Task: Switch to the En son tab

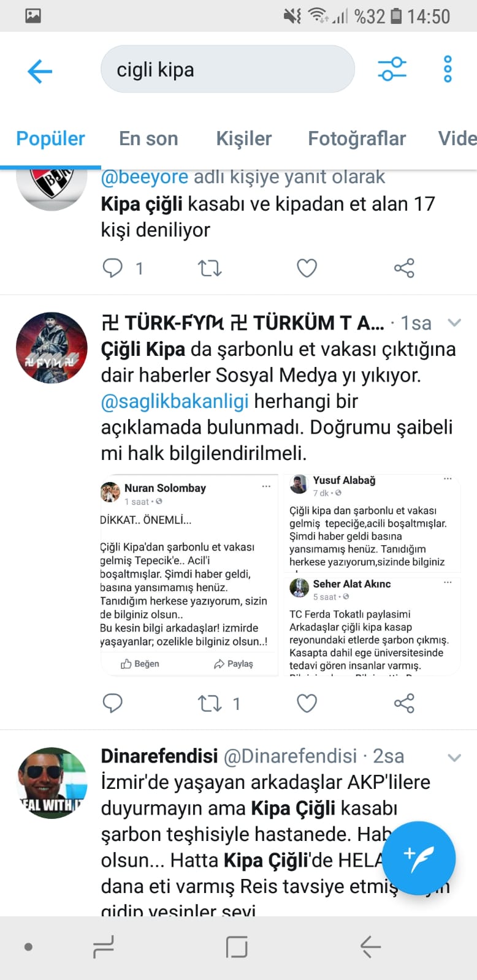Action: coord(148,138)
